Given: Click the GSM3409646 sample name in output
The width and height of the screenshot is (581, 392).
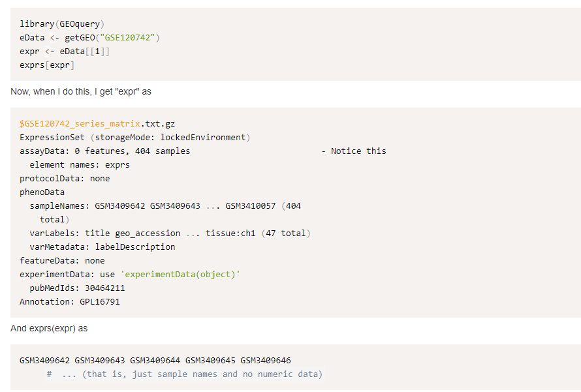Looking at the screenshot, I should tap(266, 361).
